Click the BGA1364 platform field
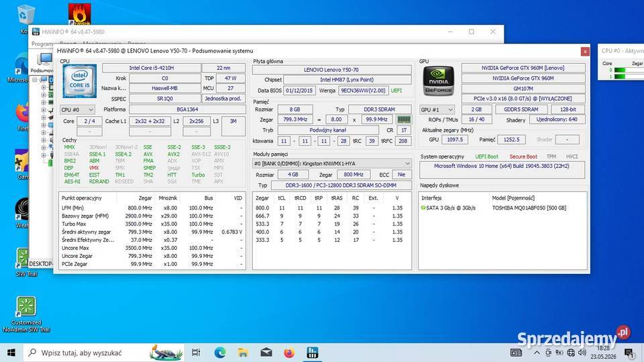 click(x=187, y=109)
